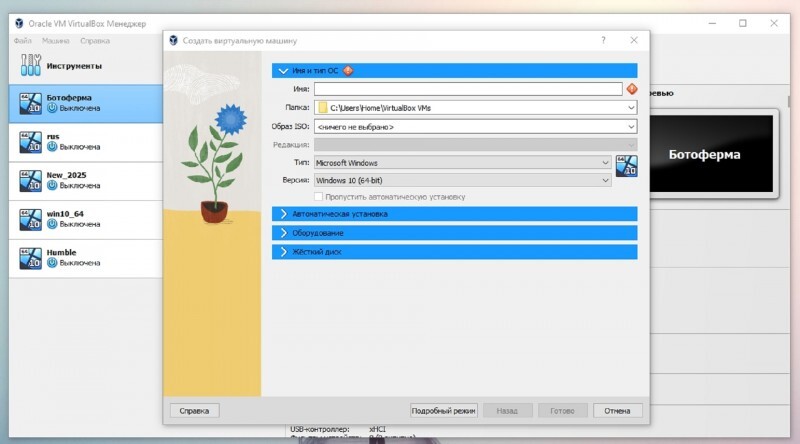This screenshot has height=444, width=800.
Task: Click the warning icon beside the Имя field
Action: pos(632,89)
